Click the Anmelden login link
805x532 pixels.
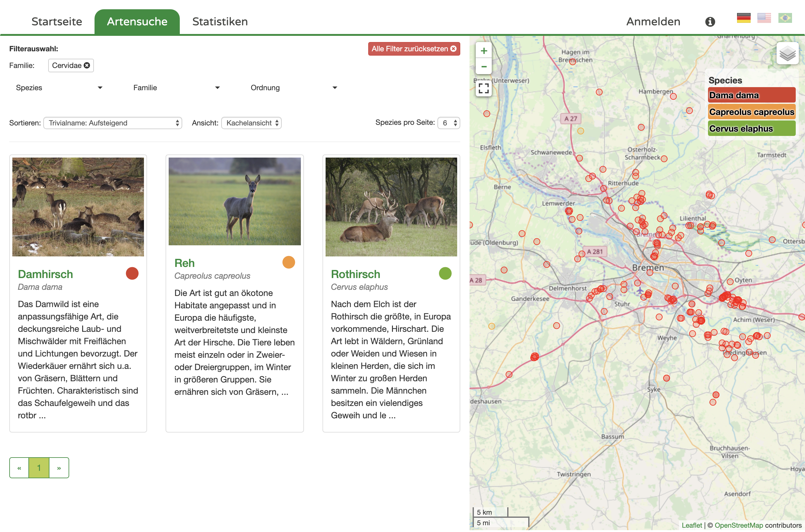tap(653, 22)
